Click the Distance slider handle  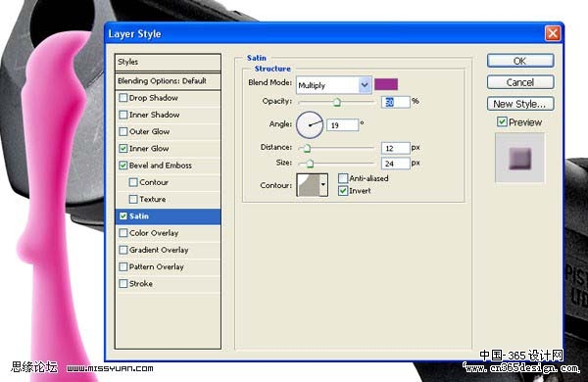(307, 149)
